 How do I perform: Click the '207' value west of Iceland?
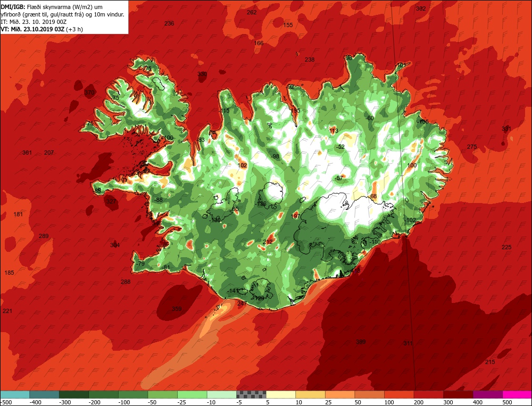coord(49,153)
